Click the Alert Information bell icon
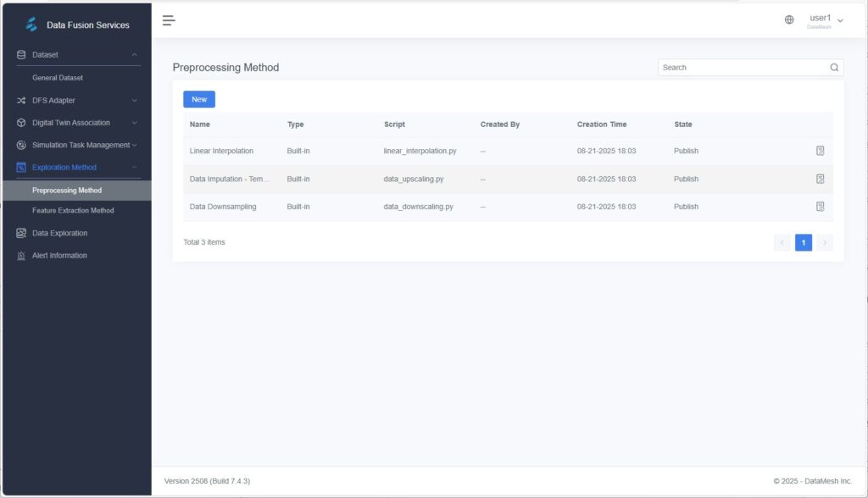 tap(21, 256)
